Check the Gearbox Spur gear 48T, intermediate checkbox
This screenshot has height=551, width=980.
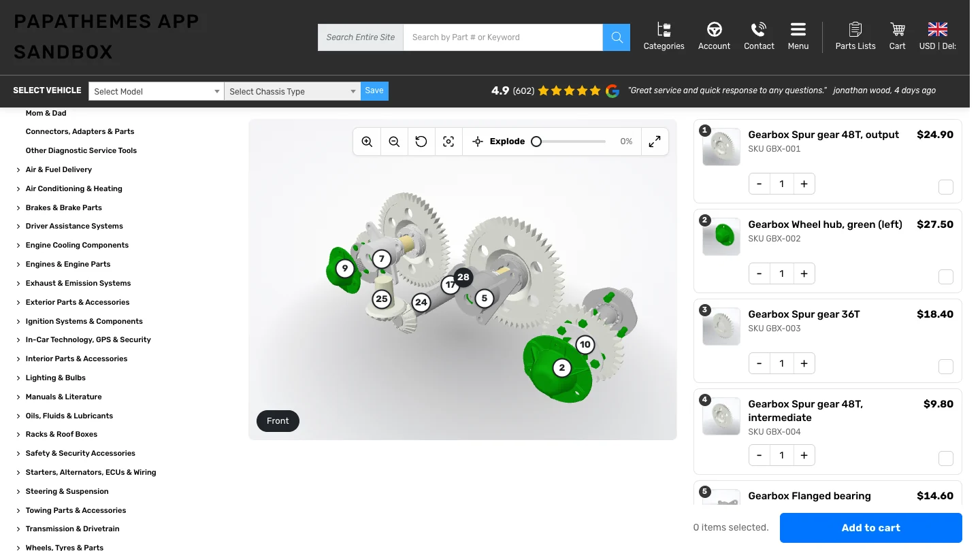pos(946,458)
